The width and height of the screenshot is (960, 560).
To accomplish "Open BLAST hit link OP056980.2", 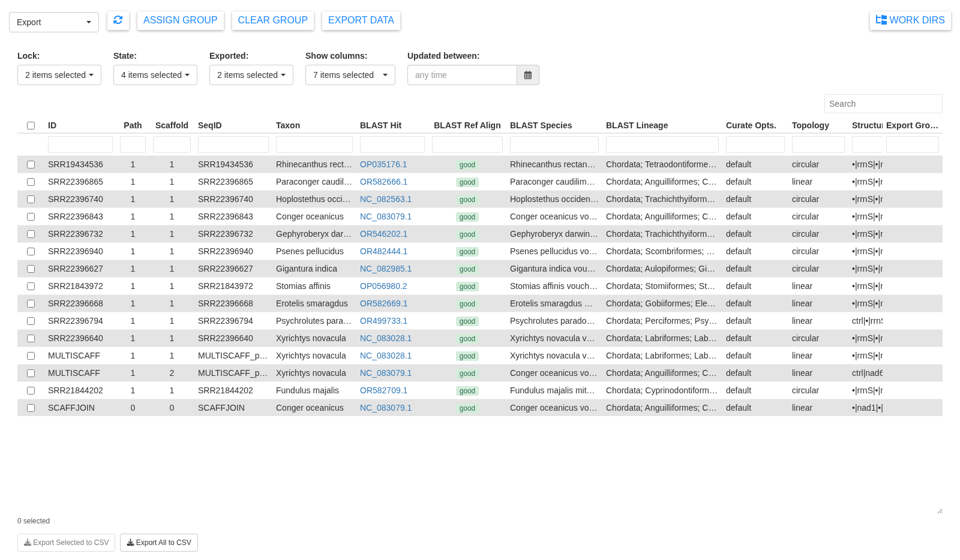I will point(383,286).
